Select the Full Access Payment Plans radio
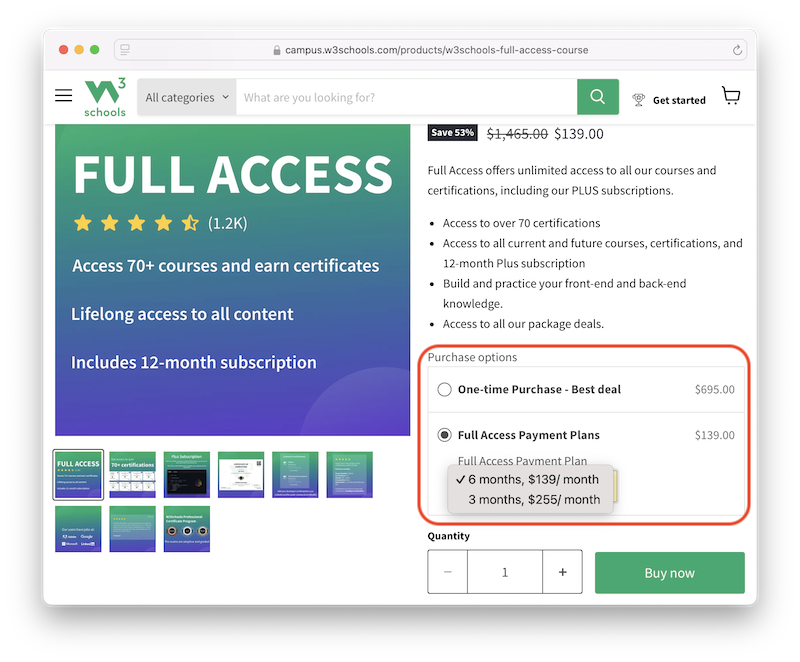Viewport: 800px width, 662px height. pos(444,435)
